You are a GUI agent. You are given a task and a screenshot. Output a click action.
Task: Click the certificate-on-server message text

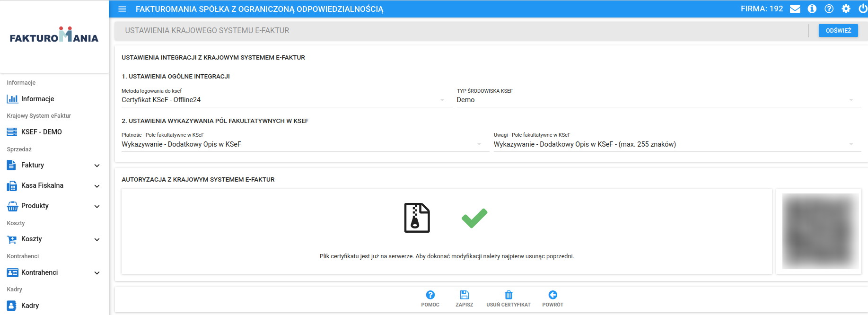447,256
